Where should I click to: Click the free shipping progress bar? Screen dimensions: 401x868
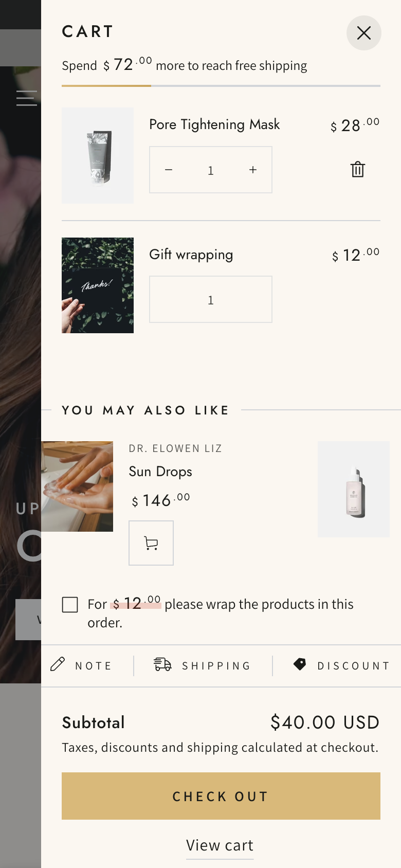(x=221, y=86)
